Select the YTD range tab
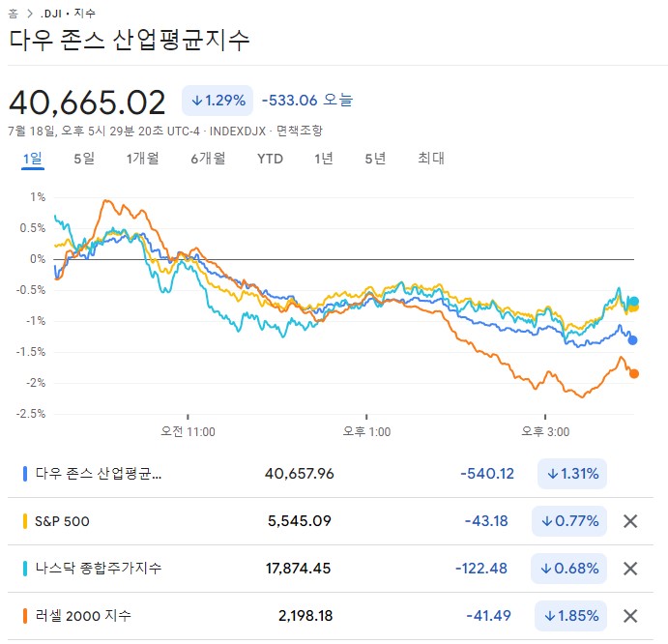 (x=270, y=159)
